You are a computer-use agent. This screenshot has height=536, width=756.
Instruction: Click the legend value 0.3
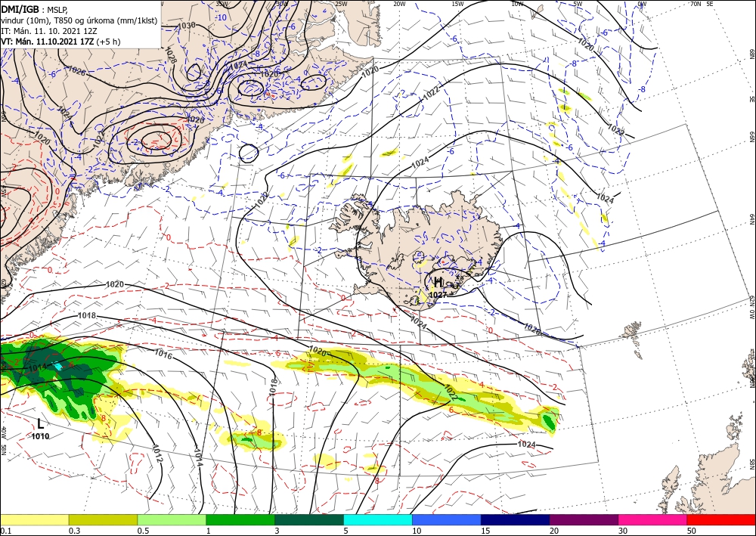pos(74,531)
